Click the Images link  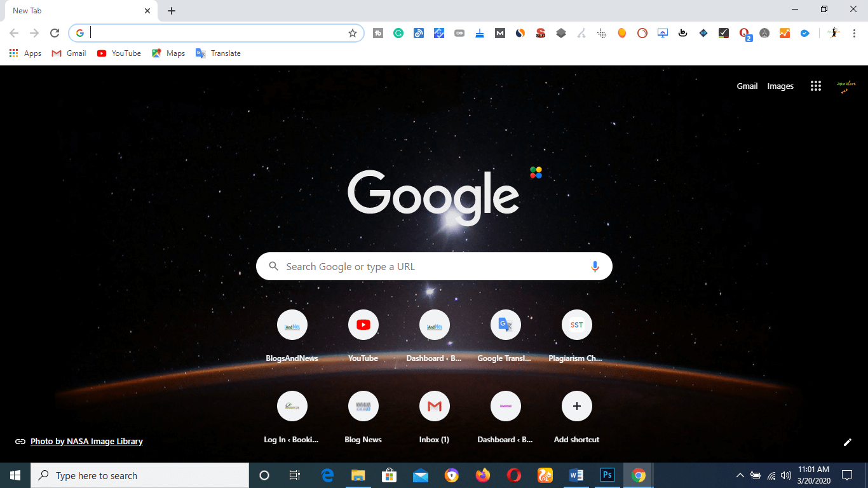click(x=780, y=86)
